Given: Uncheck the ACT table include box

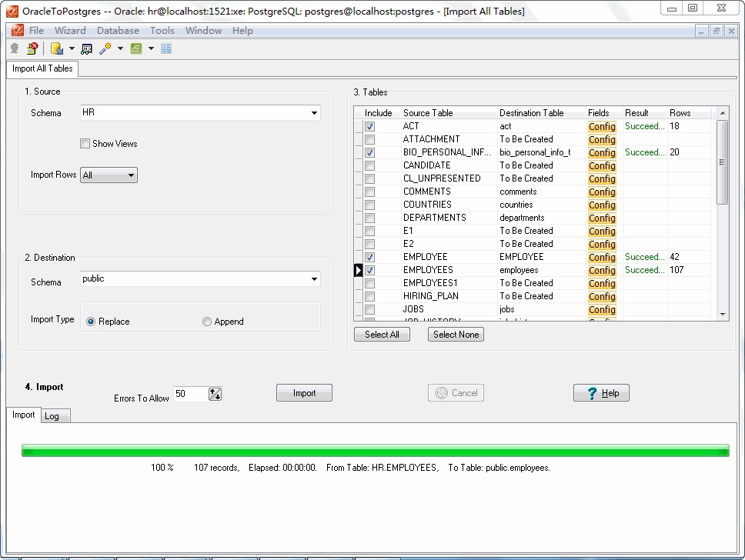Looking at the screenshot, I should pyautogui.click(x=369, y=126).
